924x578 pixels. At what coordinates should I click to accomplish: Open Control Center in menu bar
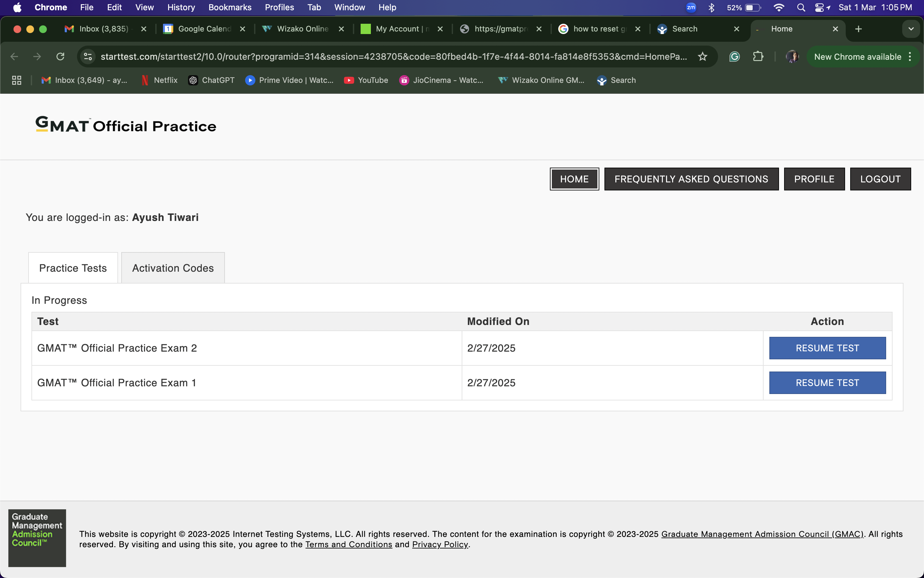pos(819,7)
